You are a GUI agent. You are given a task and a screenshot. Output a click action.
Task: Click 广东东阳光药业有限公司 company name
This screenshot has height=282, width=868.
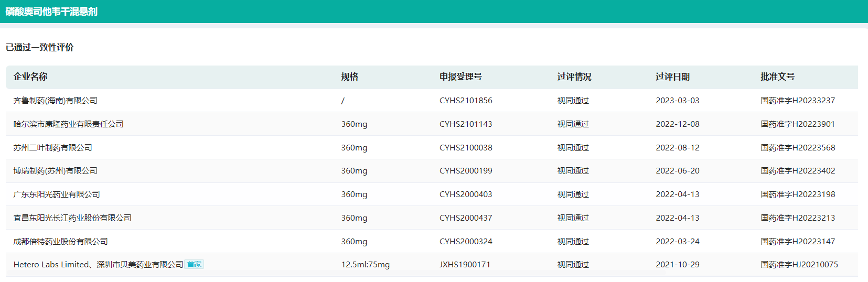[57, 194]
